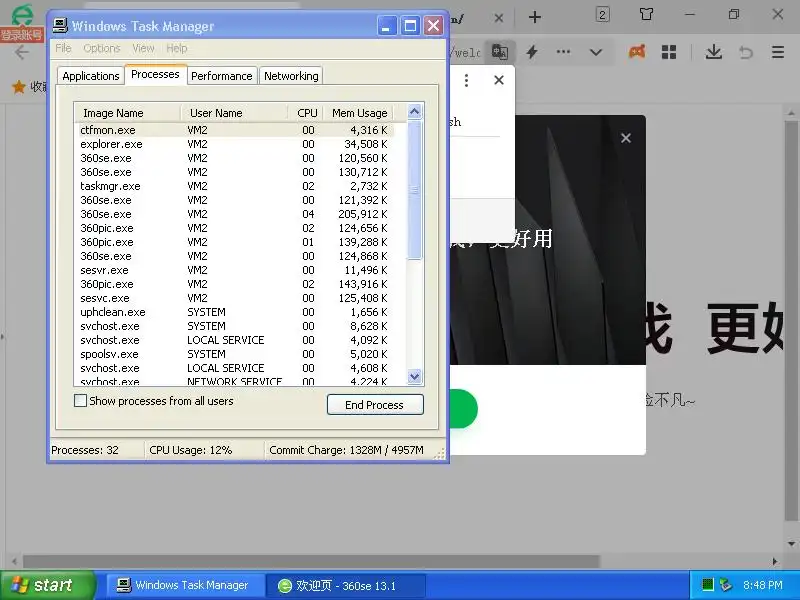Select the svchost.exe row using 8,628 K

pyautogui.click(x=235, y=326)
